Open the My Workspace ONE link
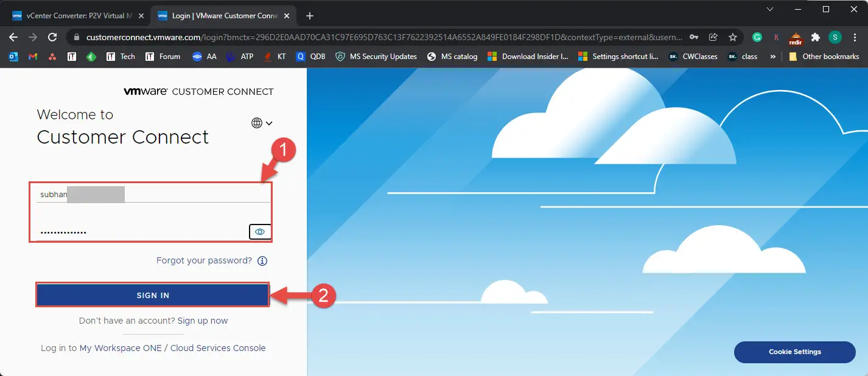Viewport: 868px width, 376px height. 121,348
